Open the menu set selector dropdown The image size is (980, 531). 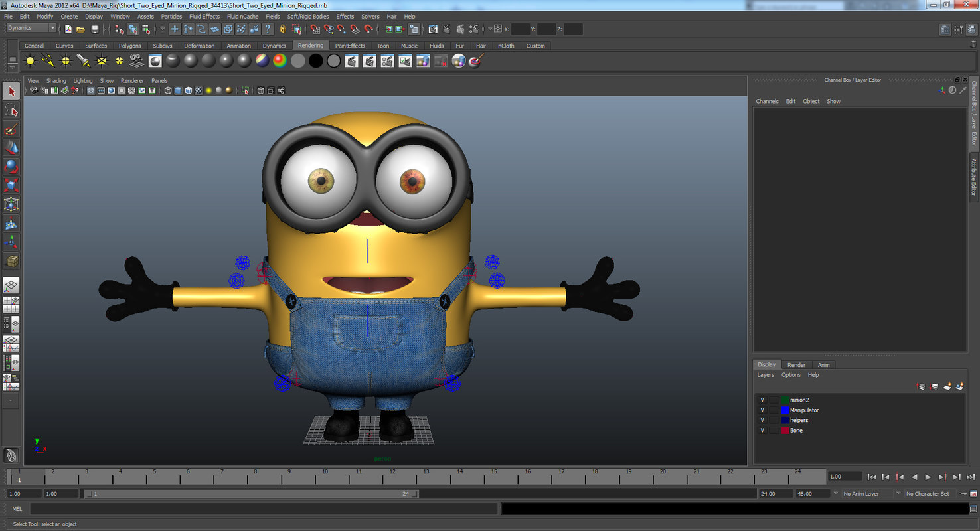[30, 28]
